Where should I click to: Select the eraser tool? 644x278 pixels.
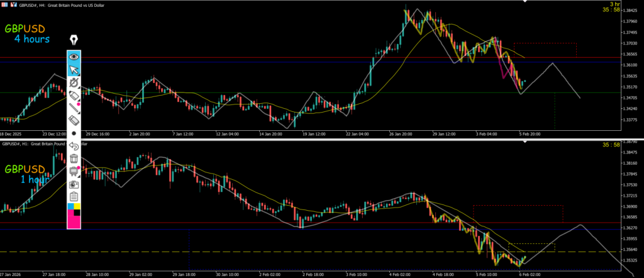coord(74,120)
